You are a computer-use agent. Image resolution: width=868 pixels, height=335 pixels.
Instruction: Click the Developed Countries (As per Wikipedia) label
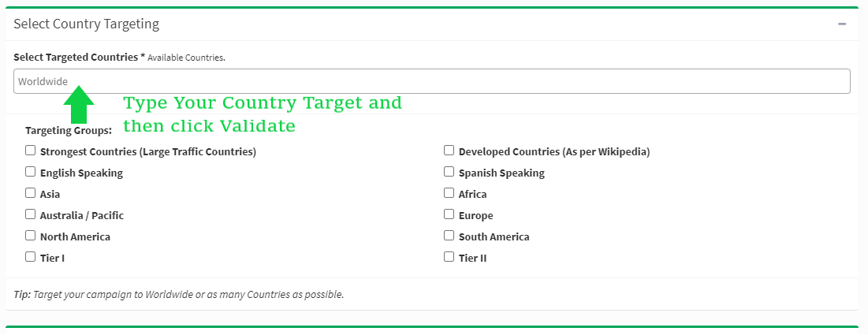[x=553, y=151]
